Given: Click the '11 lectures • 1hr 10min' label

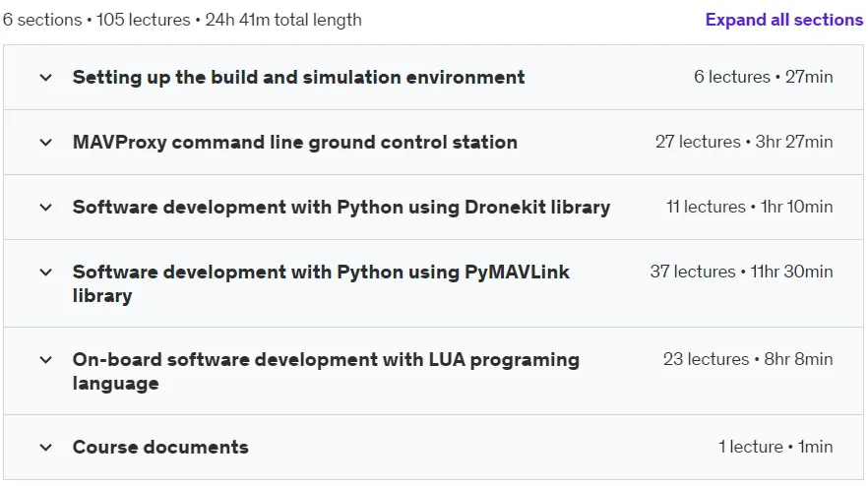Looking at the screenshot, I should (x=750, y=207).
